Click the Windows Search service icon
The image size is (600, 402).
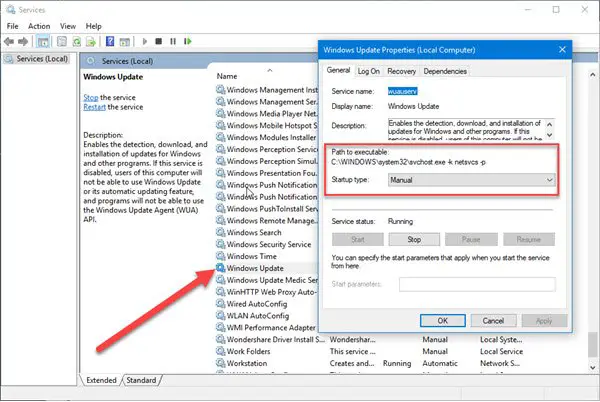click(x=220, y=232)
